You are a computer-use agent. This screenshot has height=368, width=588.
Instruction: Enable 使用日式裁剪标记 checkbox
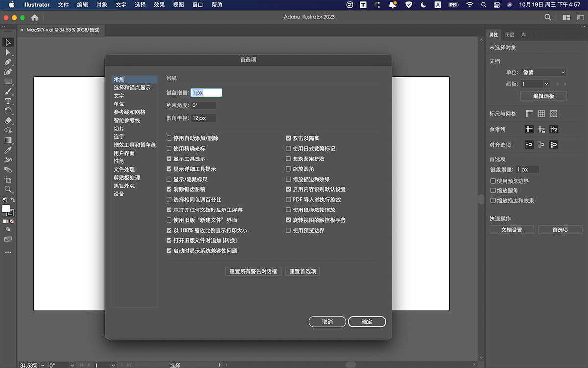click(x=289, y=149)
